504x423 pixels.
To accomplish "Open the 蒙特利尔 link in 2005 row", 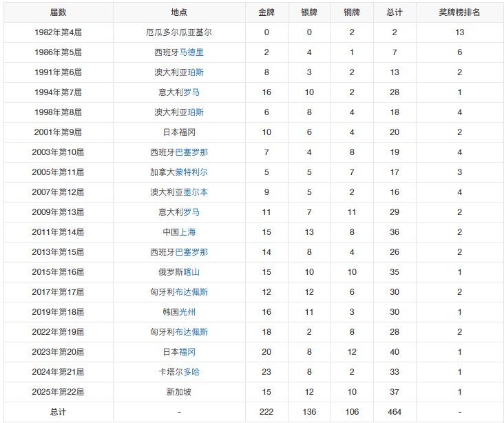I will point(191,172).
